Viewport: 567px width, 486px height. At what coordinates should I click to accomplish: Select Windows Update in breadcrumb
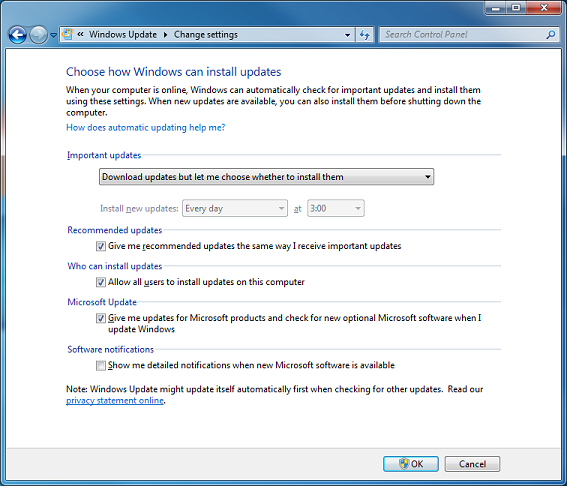click(123, 34)
